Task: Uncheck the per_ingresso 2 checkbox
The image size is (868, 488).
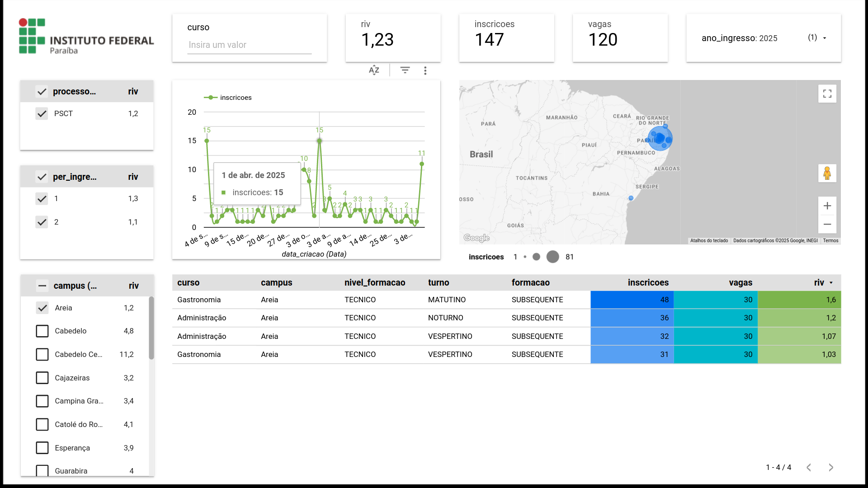Action: (x=42, y=222)
